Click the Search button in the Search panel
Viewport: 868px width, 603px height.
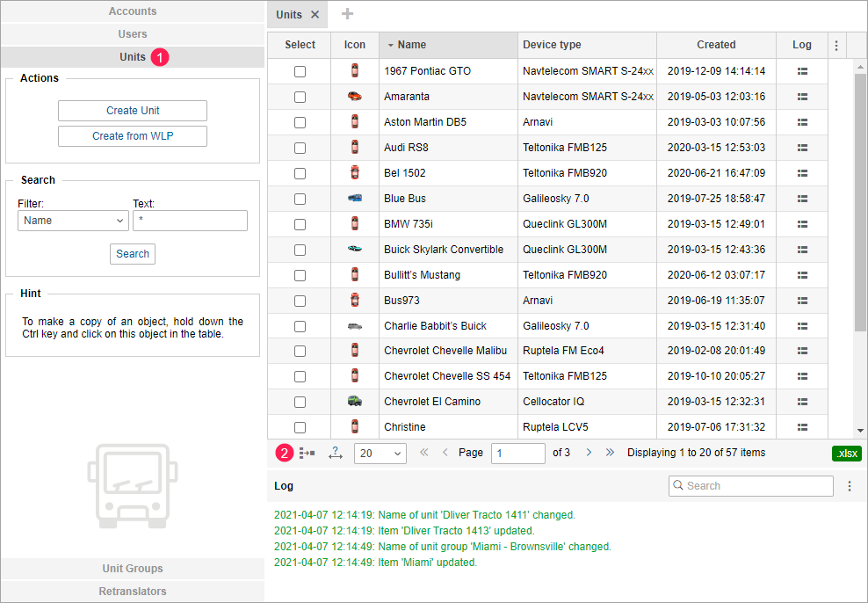[133, 254]
